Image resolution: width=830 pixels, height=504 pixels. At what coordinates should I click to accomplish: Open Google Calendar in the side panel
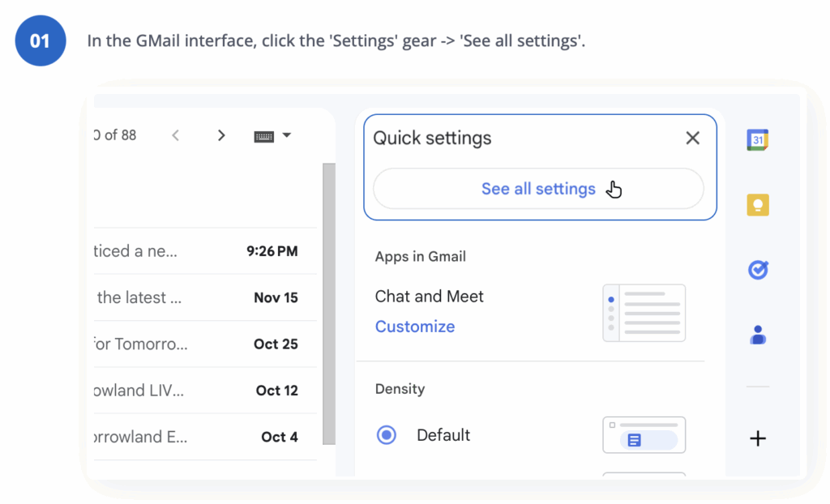757,139
